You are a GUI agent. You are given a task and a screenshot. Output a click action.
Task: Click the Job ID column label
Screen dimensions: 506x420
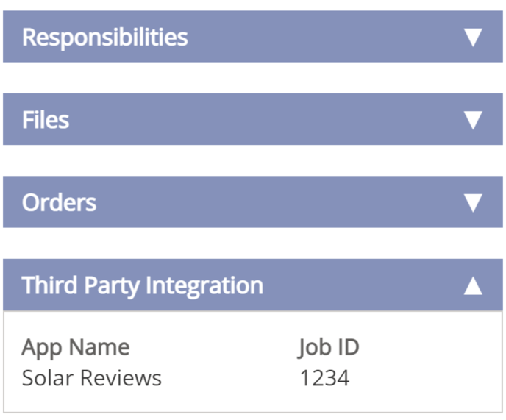click(329, 347)
